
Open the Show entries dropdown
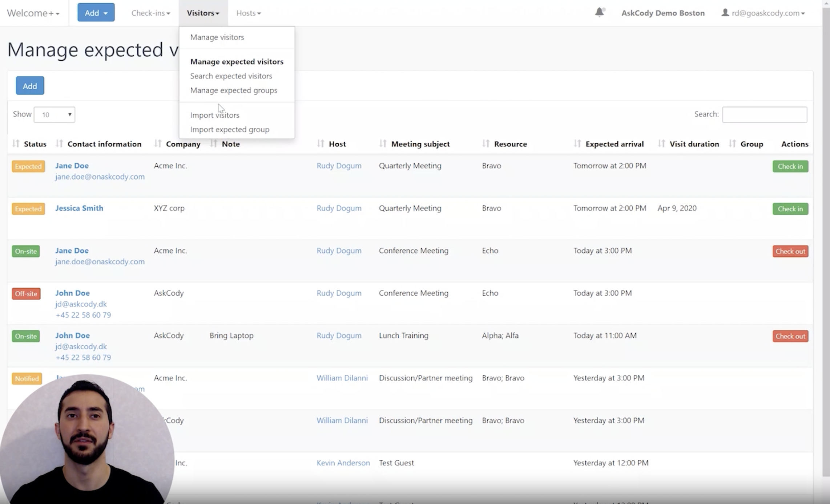[54, 114]
